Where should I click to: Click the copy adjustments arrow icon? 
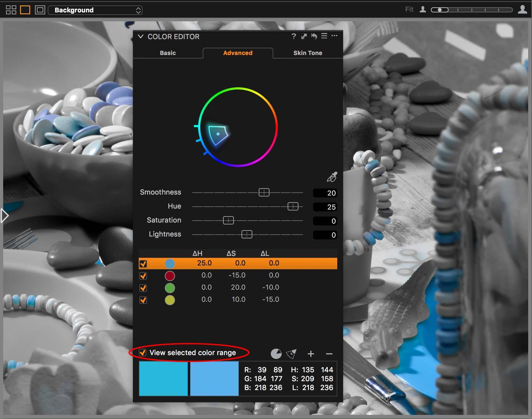(x=304, y=36)
